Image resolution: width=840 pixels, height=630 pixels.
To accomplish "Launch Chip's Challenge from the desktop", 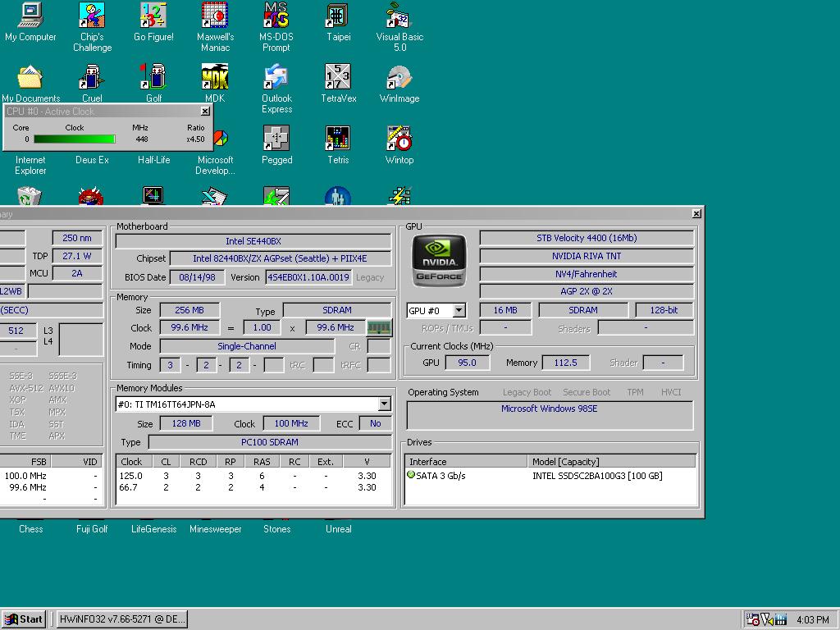I will (92, 16).
